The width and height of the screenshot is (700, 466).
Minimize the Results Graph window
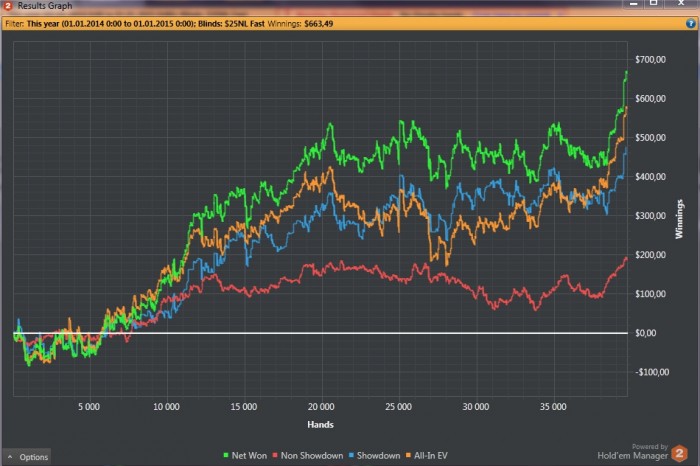click(x=633, y=4)
